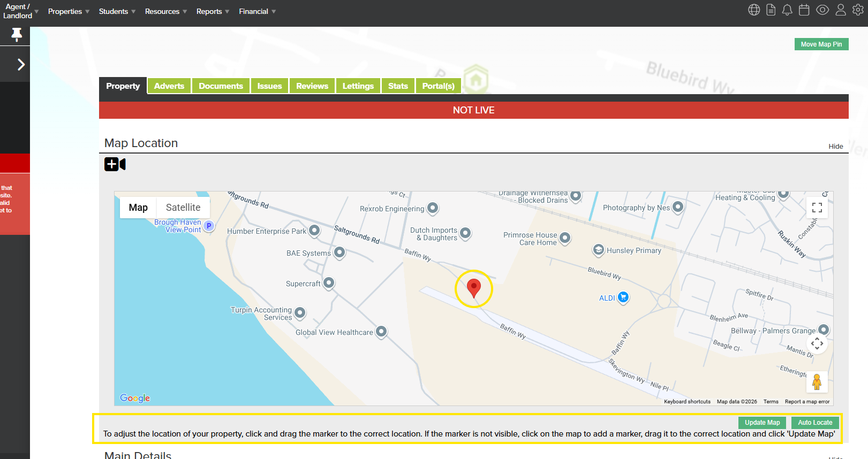Switch to the Documents tab
The image size is (868, 459).
click(x=221, y=86)
